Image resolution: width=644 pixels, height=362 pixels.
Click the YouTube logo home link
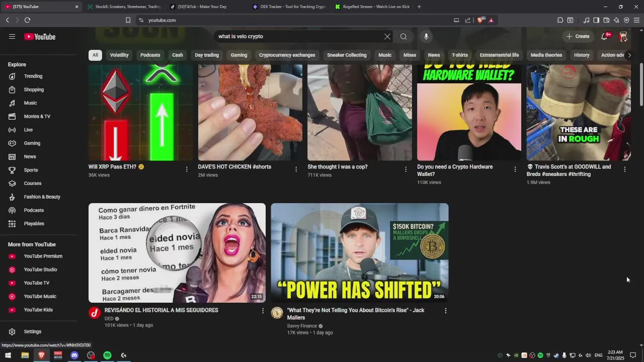click(x=40, y=36)
